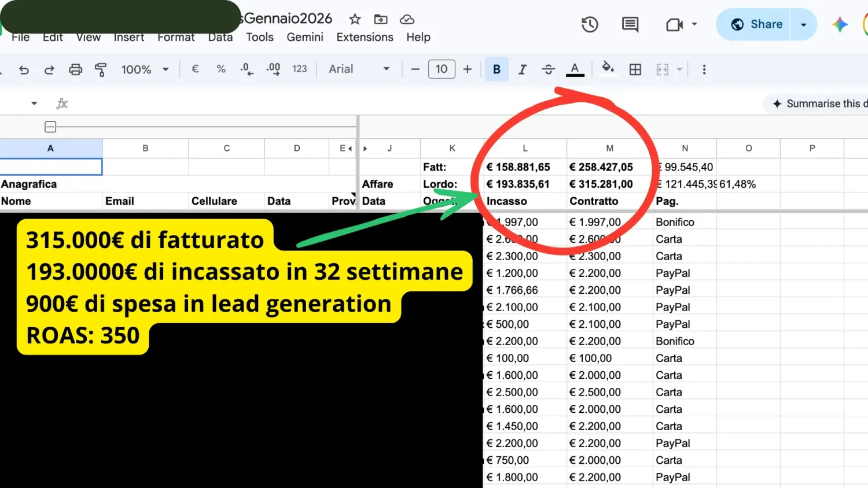Collapse the column group minus toggle
Image resolution: width=868 pixels, height=488 pixels.
pyautogui.click(x=50, y=127)
